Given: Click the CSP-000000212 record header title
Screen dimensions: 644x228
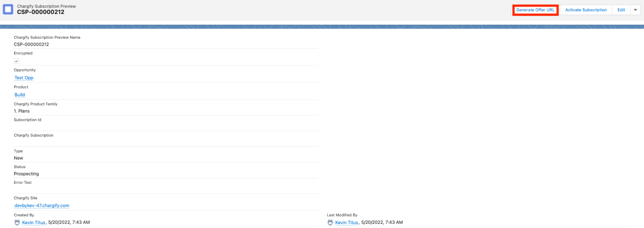Looking at the screenshot, I should pyautogui.click(x=41, y=12).
